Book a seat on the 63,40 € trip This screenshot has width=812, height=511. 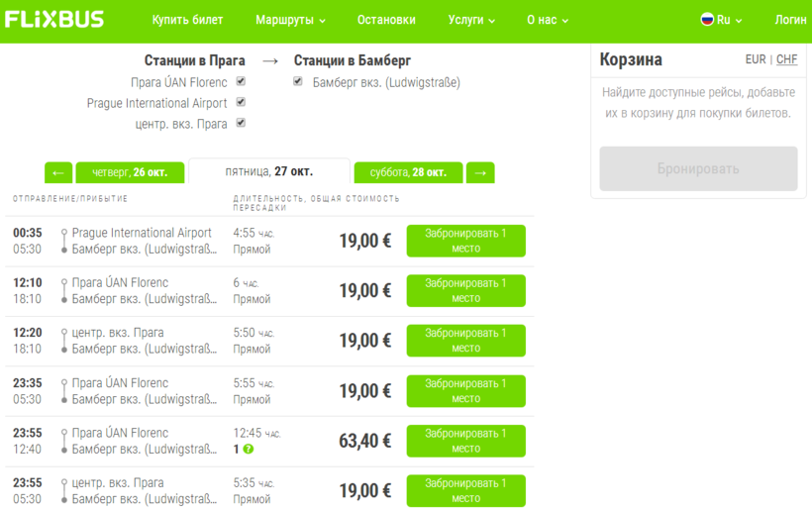(466, 441)
